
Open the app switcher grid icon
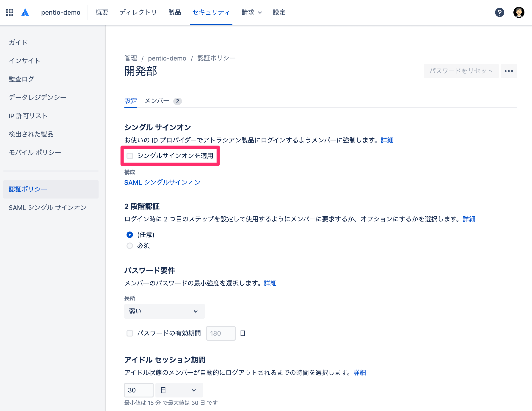click(x=9, y=12)
